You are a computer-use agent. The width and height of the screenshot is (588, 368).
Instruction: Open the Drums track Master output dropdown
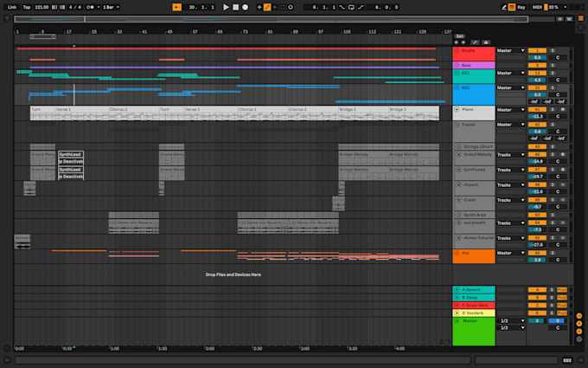pos(510,50)
